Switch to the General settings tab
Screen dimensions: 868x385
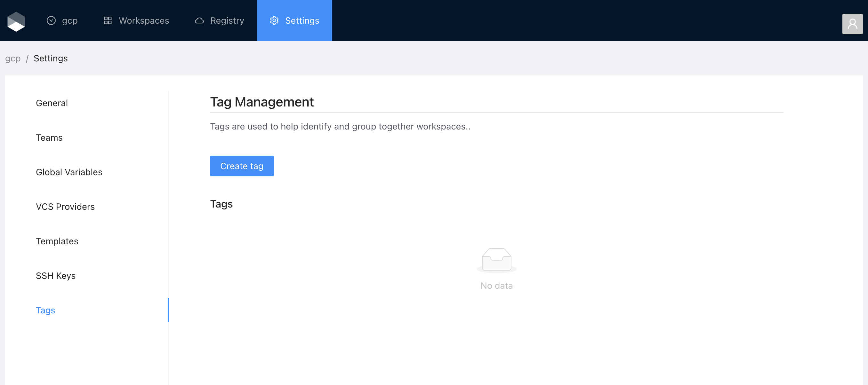52,103
